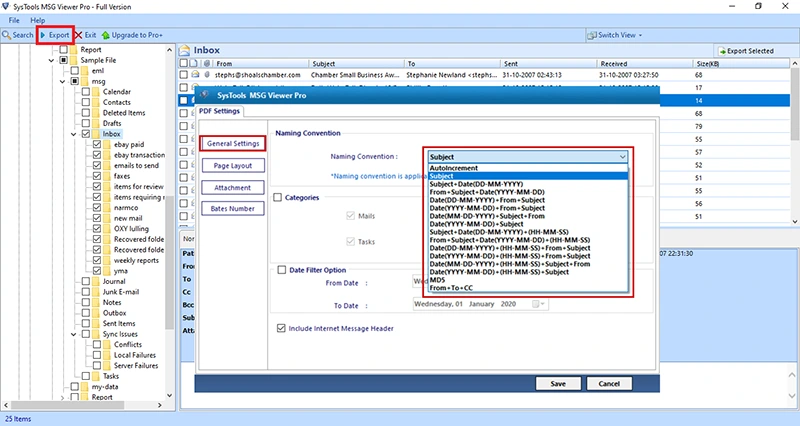Choose the AutoIncrement naming option

[528, 168]
